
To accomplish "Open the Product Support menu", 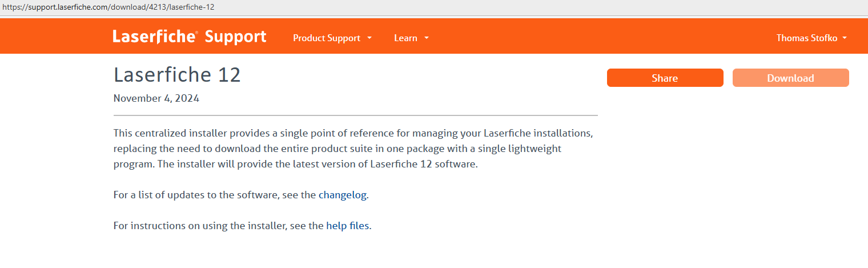I will [327, 38].
